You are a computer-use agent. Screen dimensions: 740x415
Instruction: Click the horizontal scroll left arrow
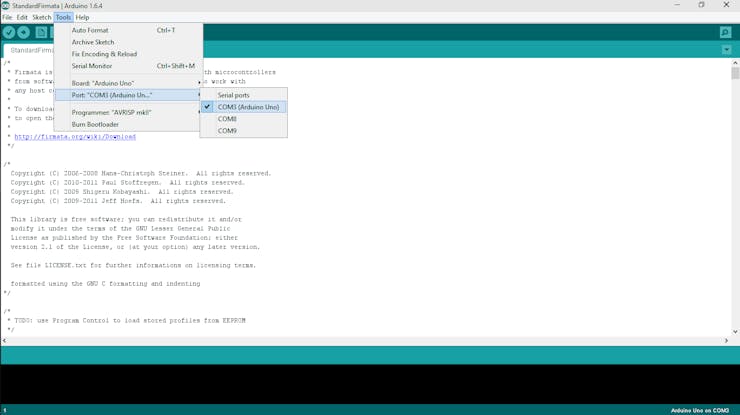coord(4,340)
